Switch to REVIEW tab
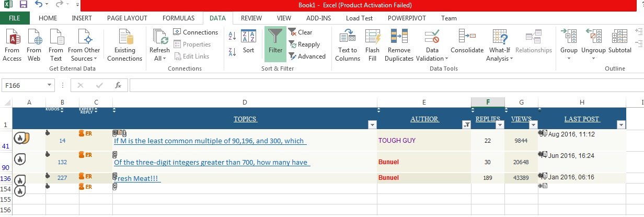The height and width of the screenshot is (217, 644). [251, 18]
